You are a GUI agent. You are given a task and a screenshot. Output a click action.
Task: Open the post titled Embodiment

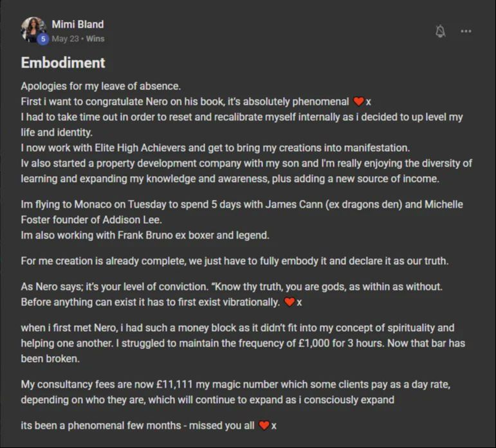point(63,62)
